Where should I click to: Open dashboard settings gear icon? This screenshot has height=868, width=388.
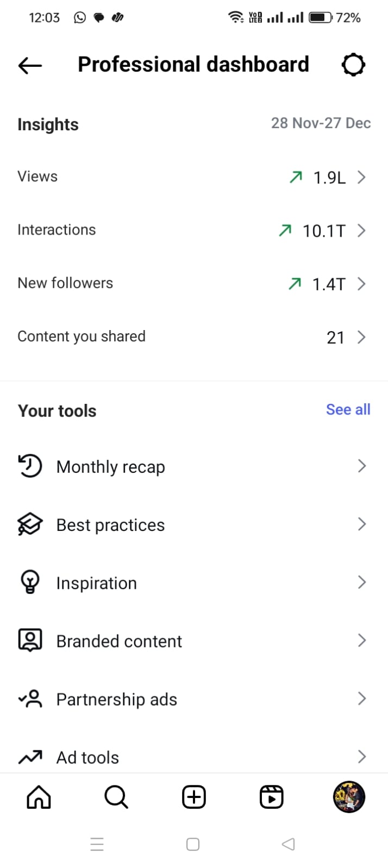353,65
